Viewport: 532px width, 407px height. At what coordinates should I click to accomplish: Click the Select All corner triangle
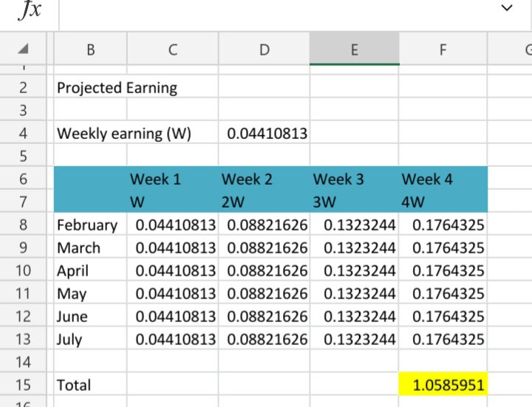(x=23, y=49)
